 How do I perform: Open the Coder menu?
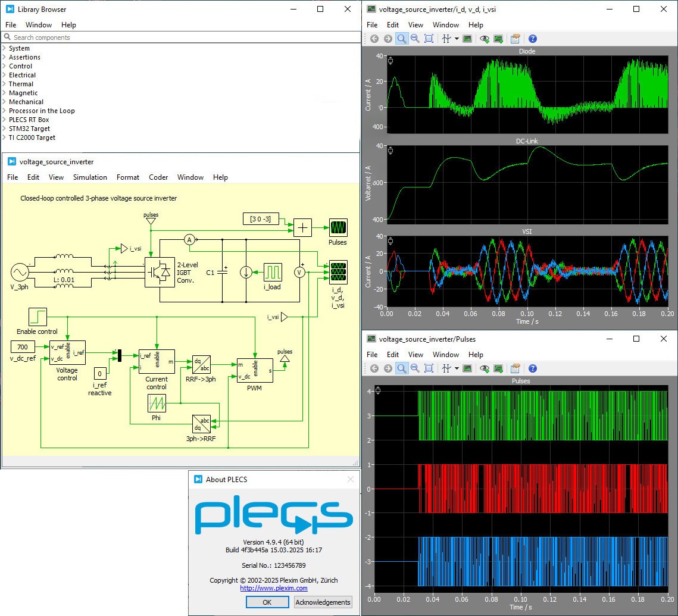(158, 177)
